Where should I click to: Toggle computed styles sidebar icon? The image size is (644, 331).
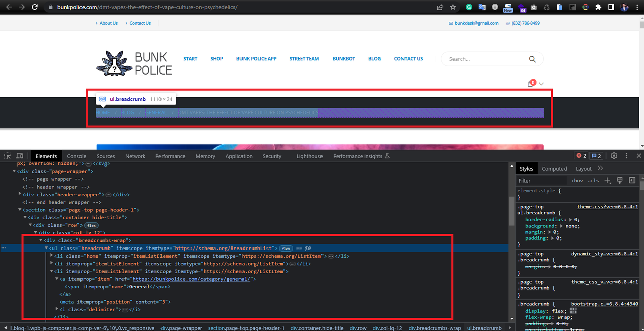632,180
